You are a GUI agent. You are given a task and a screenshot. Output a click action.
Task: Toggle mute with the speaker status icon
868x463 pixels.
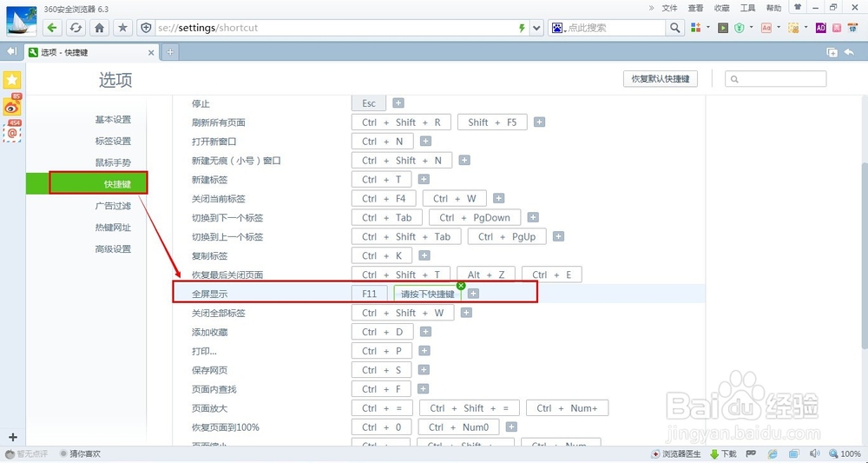pyautogui.click(x=815, y=454)
